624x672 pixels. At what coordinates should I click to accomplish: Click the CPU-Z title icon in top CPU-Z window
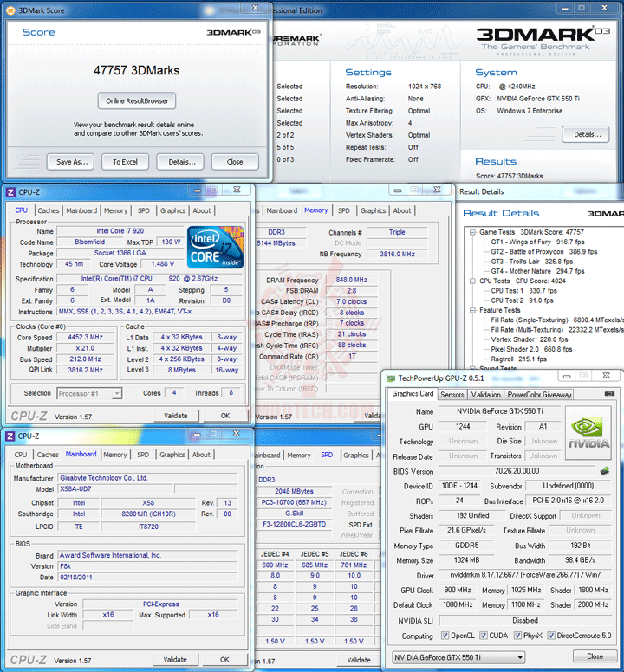(x=10, y=192)
